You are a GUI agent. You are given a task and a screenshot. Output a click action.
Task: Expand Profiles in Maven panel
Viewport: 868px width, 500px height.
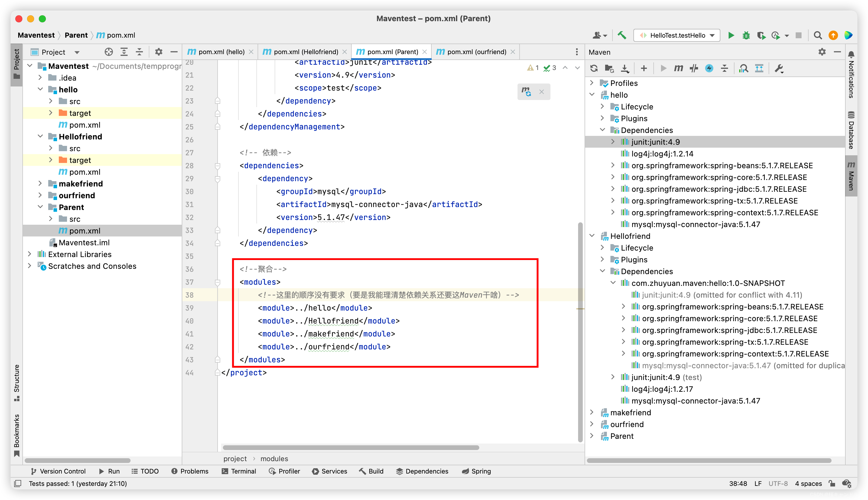coord(592,83)
